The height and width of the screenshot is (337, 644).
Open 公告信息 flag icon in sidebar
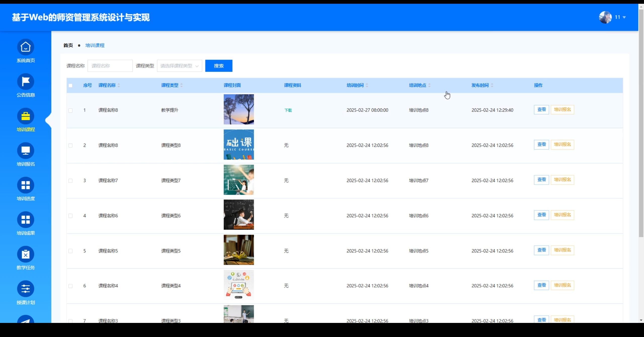pos(25,81)
